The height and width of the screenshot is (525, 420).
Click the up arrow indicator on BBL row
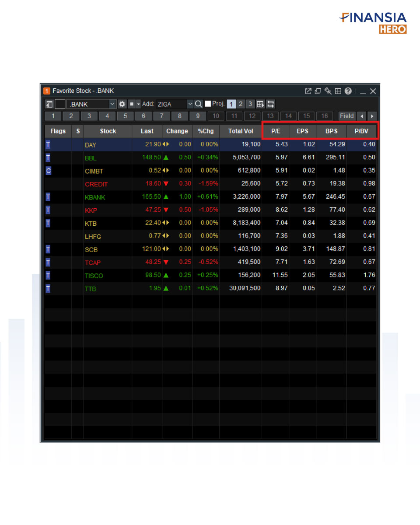(x=166, y=157)
